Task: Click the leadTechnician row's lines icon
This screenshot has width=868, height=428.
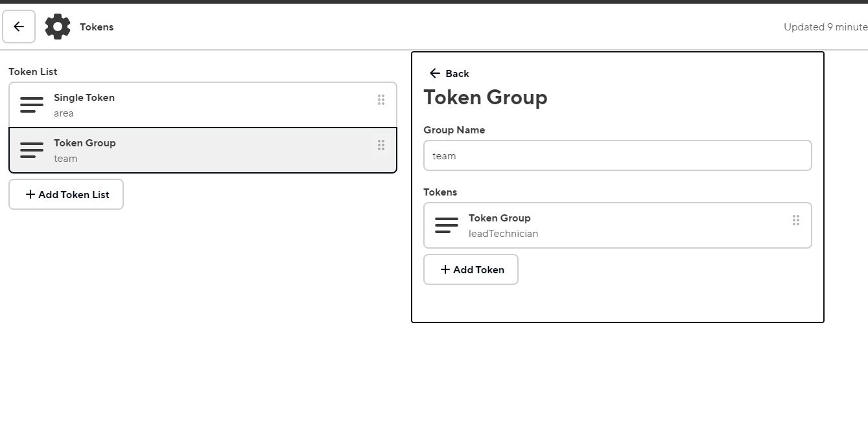Action: (x=447, y=225)
